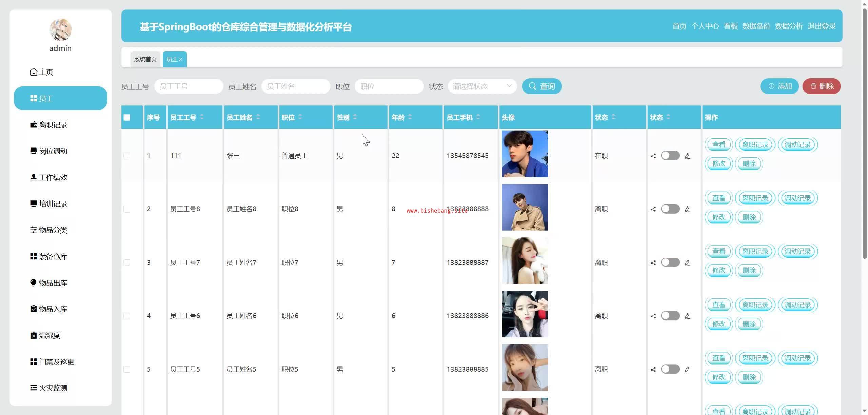
Task: Click the 员工姓名 search input field
Action: coord(296,86)
